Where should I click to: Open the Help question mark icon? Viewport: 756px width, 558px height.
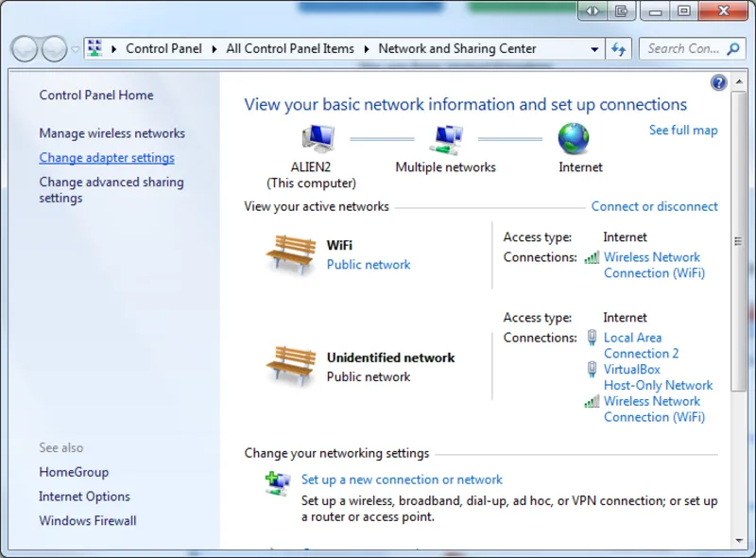pos(718,83)
